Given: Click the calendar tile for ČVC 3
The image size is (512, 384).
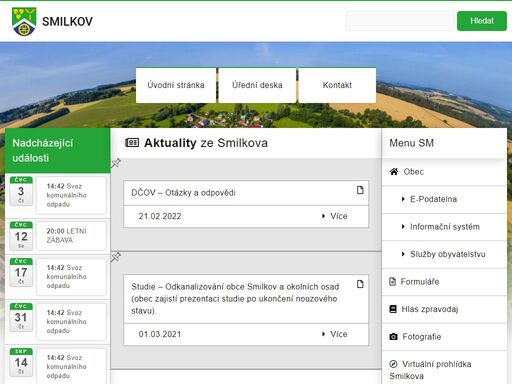Looking at the screenshot, I should [21, 191].
